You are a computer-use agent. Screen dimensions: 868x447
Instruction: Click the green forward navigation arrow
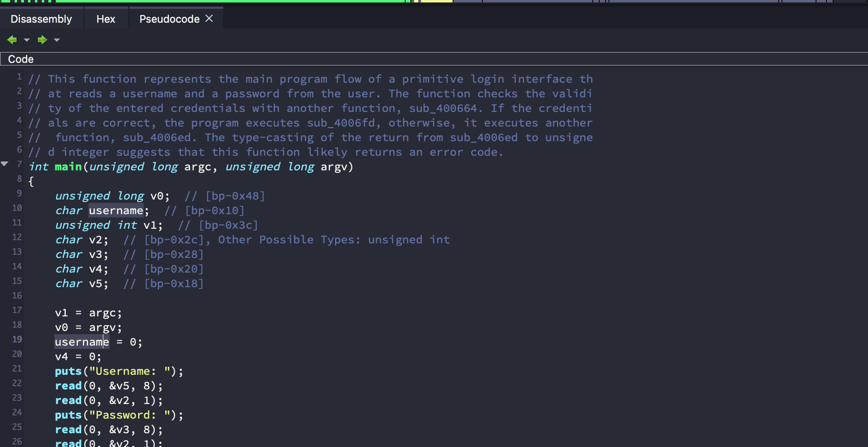pyautogui.click(x=42, y=40)
